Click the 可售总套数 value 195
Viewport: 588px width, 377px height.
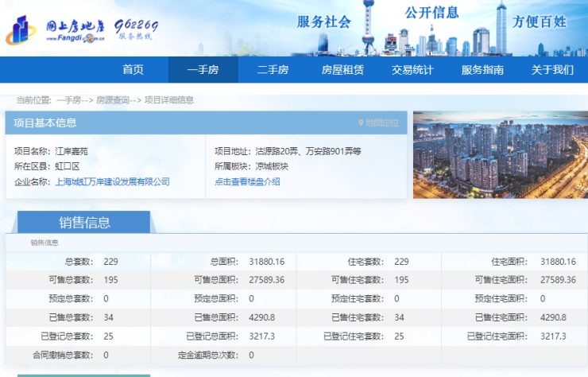(x=110, y=280)
